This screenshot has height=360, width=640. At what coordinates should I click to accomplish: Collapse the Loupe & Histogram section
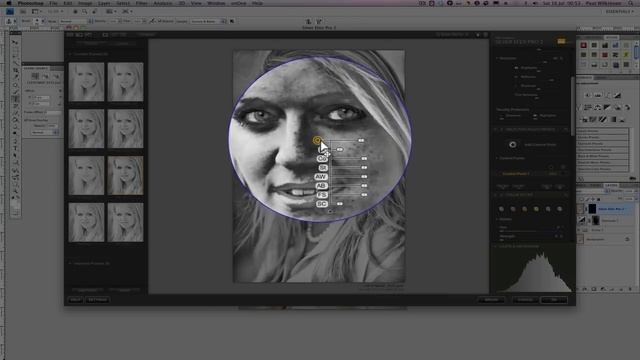coord(496,246)
